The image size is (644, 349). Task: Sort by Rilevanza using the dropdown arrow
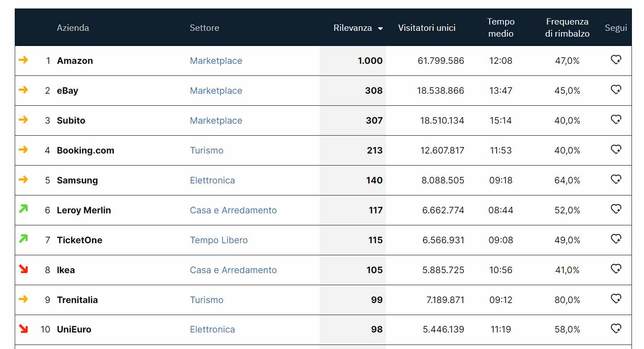[x=380, y=29]
